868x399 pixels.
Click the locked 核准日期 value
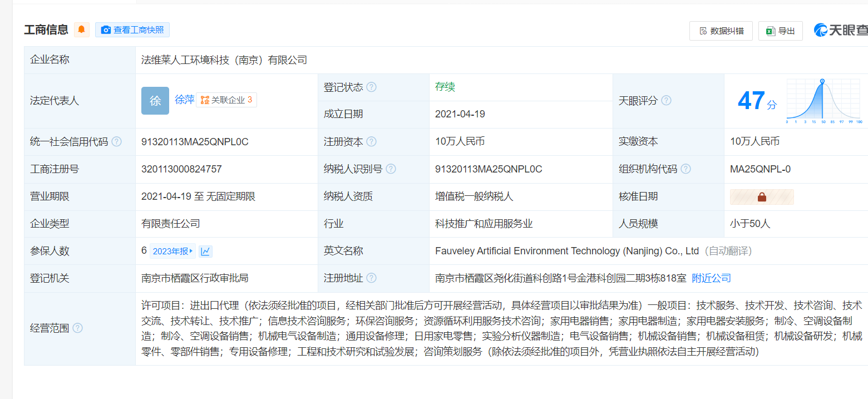pyautogui.click(x=762, y=197)
